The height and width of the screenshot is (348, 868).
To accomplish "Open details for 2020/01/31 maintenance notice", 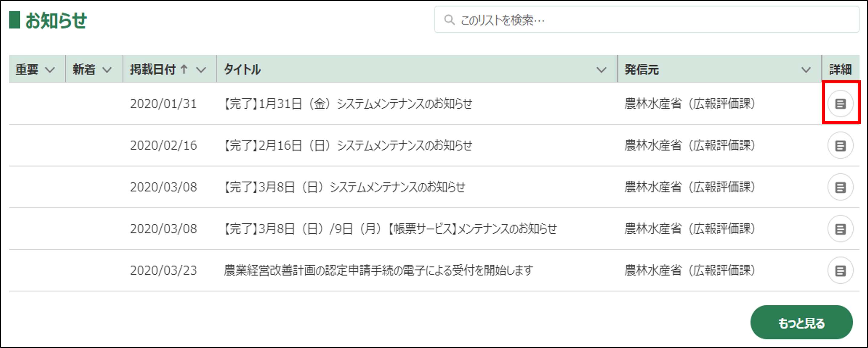I will 840,104.
